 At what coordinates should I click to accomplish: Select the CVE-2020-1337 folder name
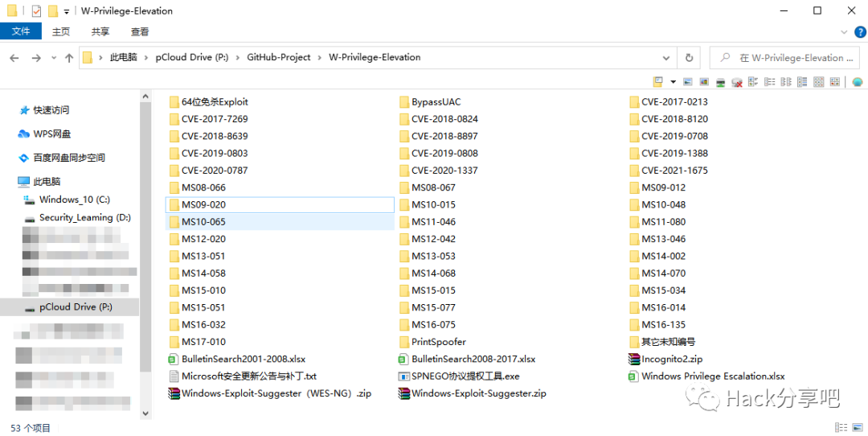pyautogui.click(x=444, y=171)
